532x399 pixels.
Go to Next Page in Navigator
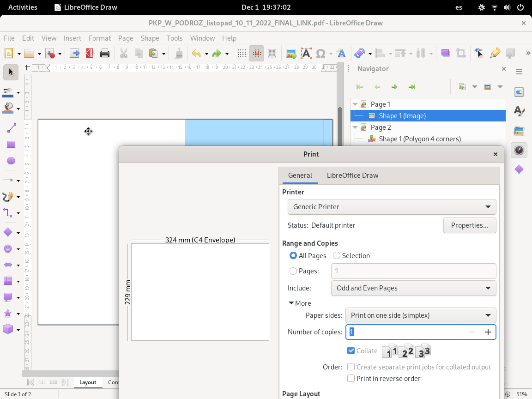click(394, 87)
